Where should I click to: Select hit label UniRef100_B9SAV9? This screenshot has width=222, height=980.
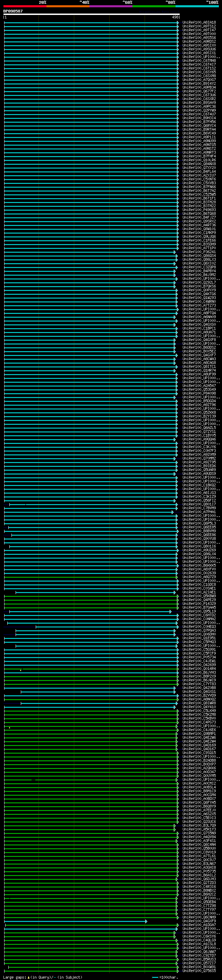point(199,103)
